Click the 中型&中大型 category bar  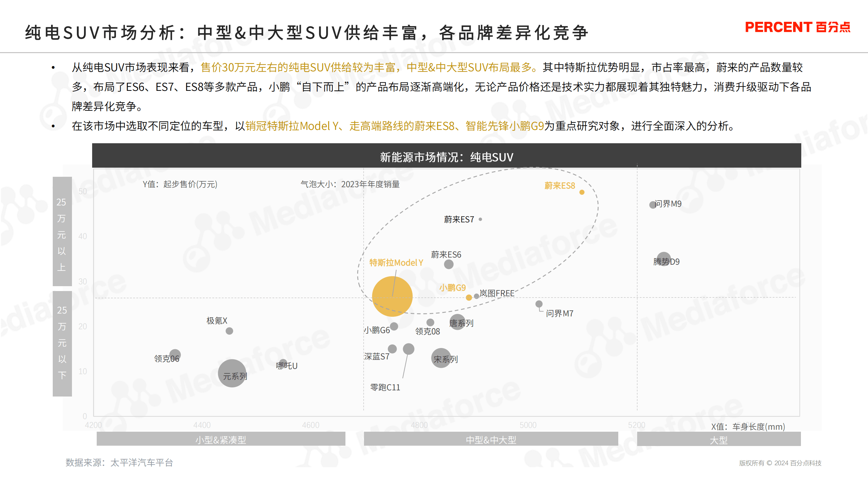pos(491,439)
